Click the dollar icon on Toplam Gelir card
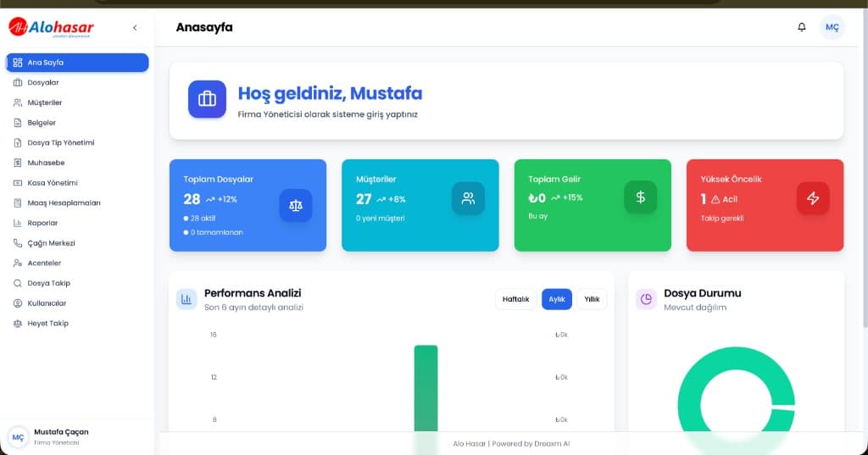The width and height of the screenshot is (868, 455). click(x=641, y=197)
